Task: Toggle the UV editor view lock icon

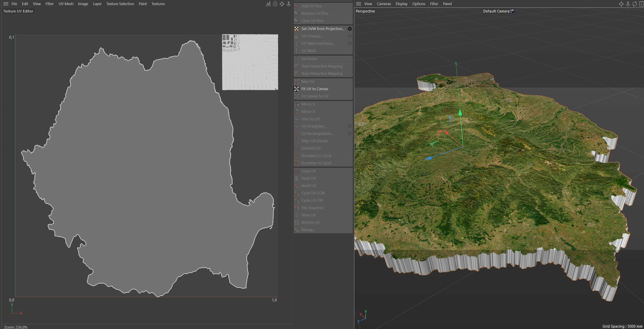Action: 275,4
